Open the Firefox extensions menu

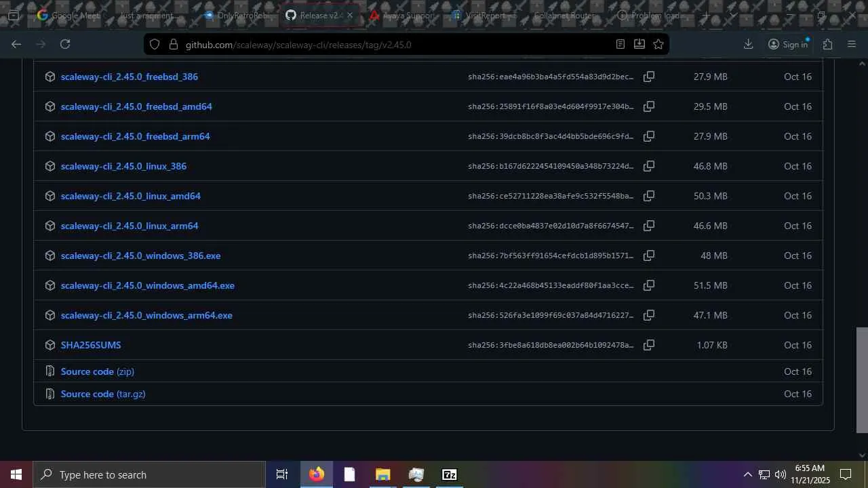tap(828, 44)
